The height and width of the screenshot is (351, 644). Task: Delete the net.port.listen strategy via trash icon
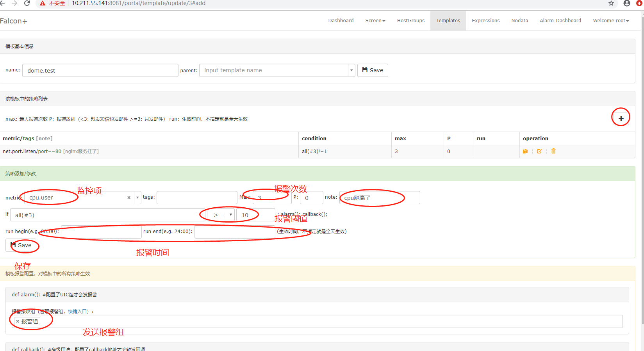point(553,151)
